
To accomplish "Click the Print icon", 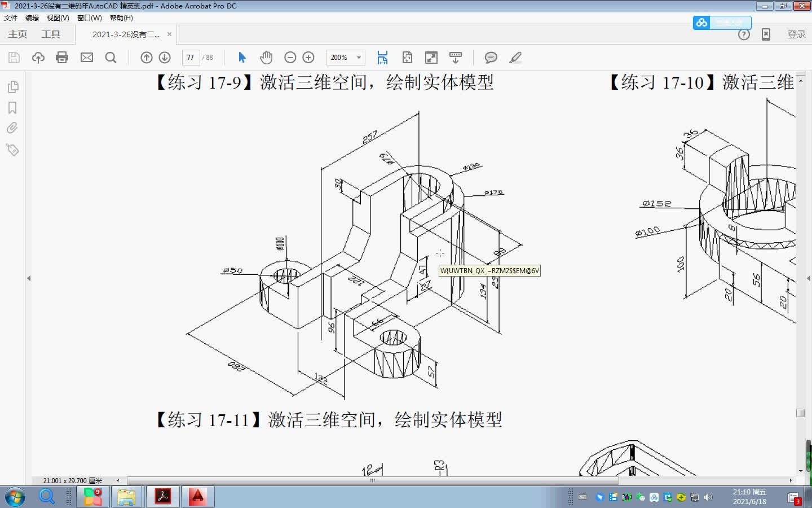I will 62,57.
